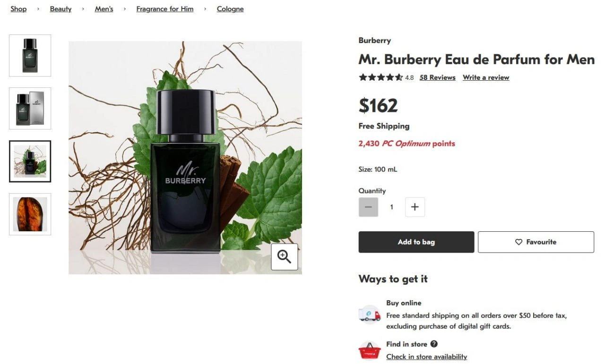Click the help question mark beside Find in store
The height and width of the screenshot is (364, 605).
434,344
